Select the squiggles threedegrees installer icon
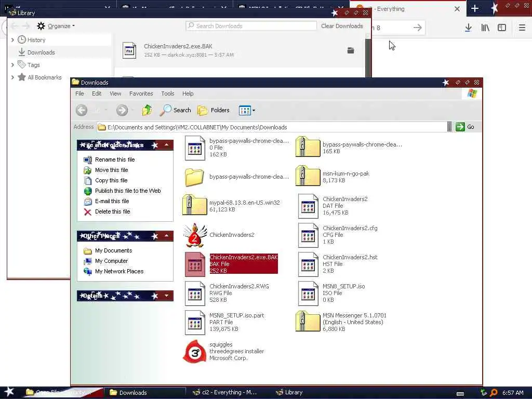Image resolution: width=532 pixels, height=399 pixels. click(195, 352)
